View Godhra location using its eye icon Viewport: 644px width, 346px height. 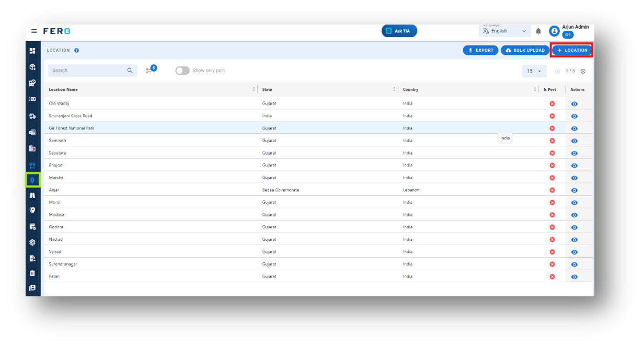pyautogui.click(x=574, y=227)
